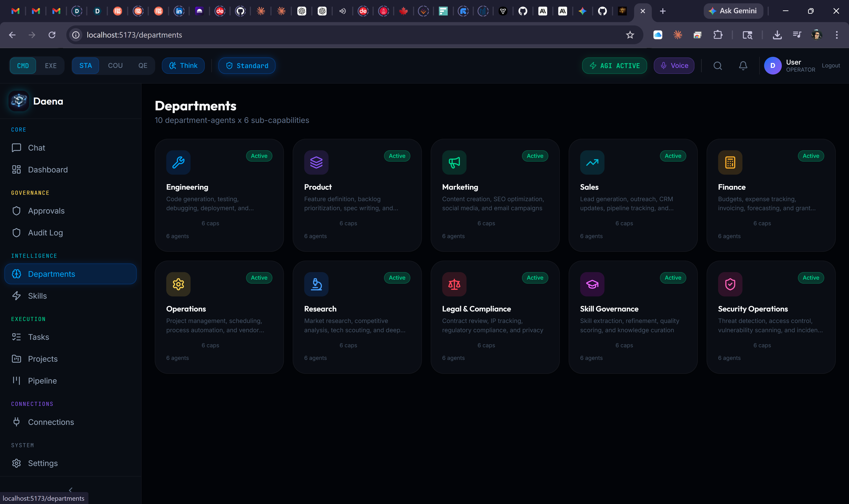Open the Standard governance level selector
This screenshot has width=849, height=504.
247,66
